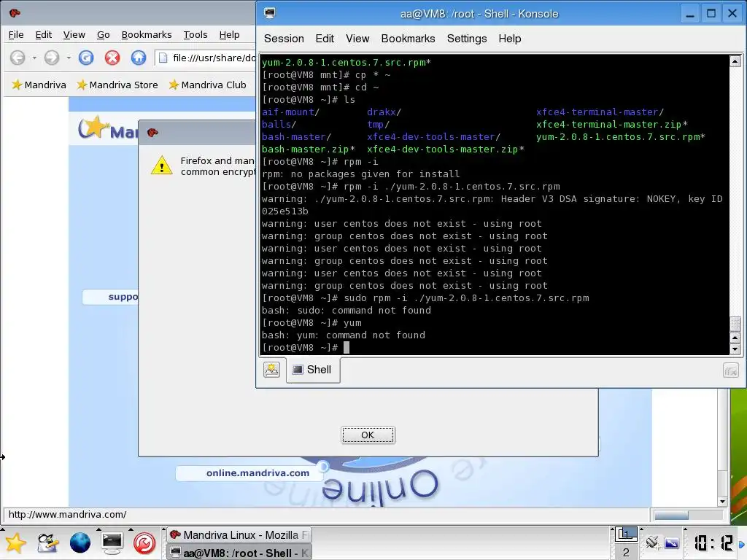Image resolution: width=747 pixels, height=560 pixels.
Task: Open the Mandriva Store bookmark
Action: click(117, 85)
